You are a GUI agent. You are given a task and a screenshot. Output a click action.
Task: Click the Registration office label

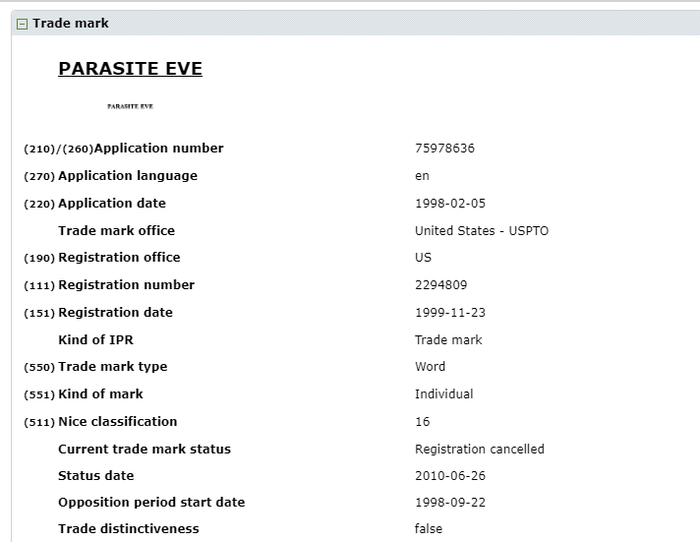click(119, 258)
